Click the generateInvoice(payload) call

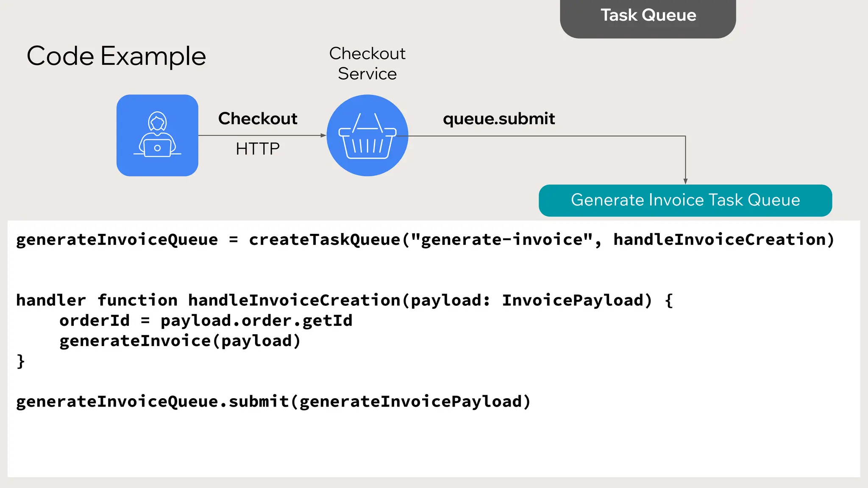pyautogui.click(x=180, y=341)
